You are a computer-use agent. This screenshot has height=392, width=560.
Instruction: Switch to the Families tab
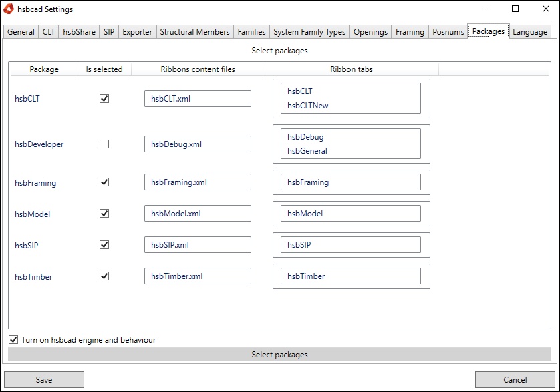[x=251, y=32]
